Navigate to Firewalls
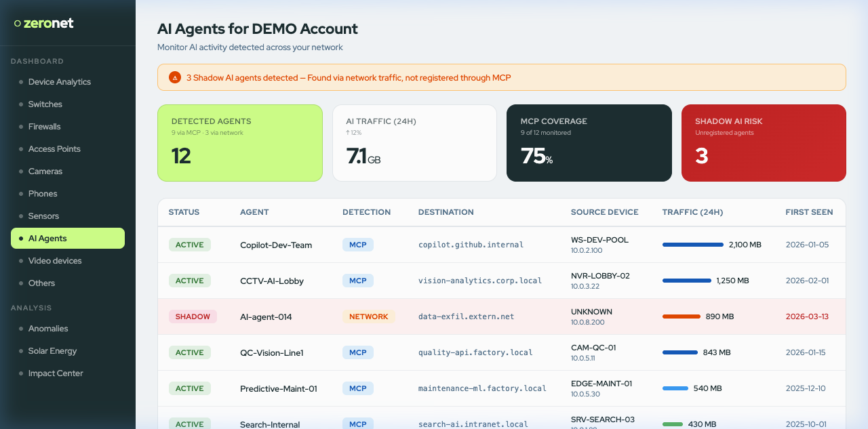Viewport: 868px width, 429px height. click(x=43, y=126)
